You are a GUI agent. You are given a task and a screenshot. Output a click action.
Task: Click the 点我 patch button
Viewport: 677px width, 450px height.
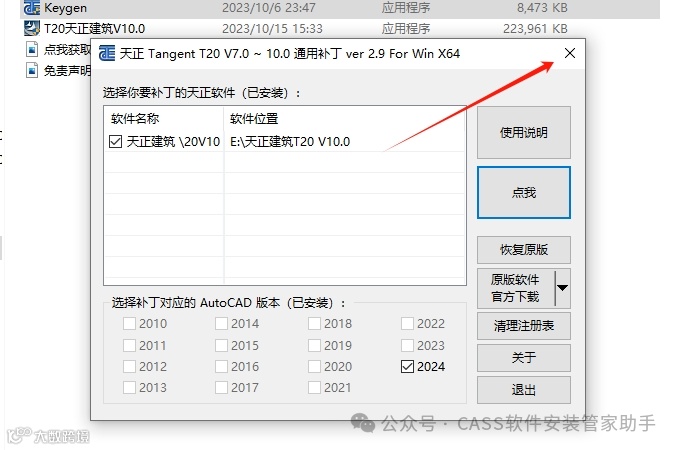pyautogui.click(x=524, y=193)
